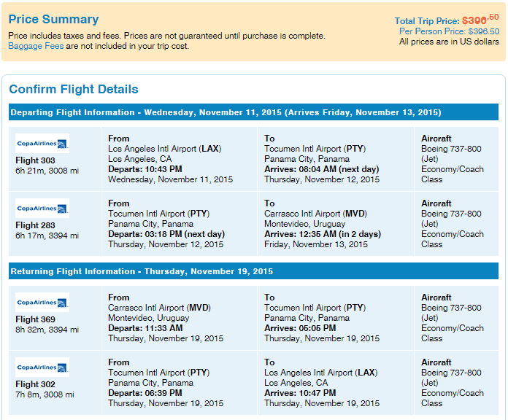Click the Copa Airlines logo for Flight 303
Screen dimensions: 508x420
click(42, 144)
